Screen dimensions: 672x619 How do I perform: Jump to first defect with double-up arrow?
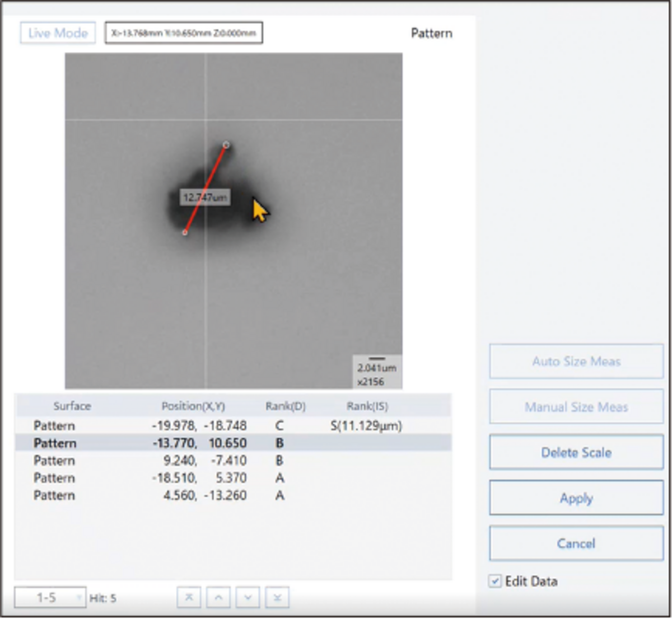[x=189, y=598]
